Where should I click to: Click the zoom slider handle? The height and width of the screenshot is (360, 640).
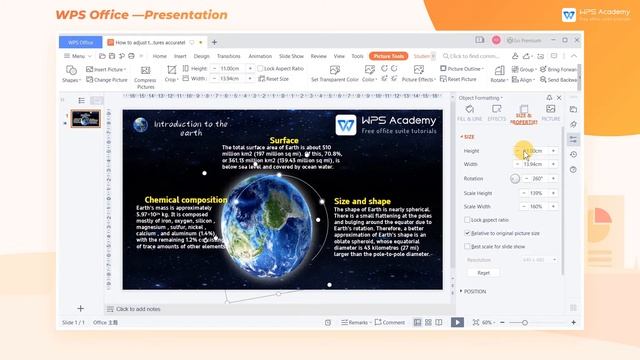click(x=525, y=322)
